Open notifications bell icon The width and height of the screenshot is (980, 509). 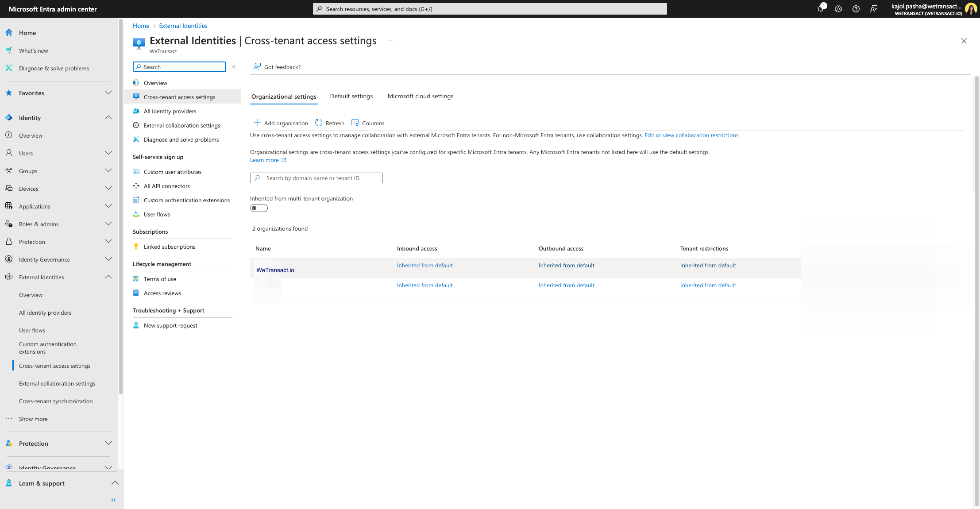821,9
